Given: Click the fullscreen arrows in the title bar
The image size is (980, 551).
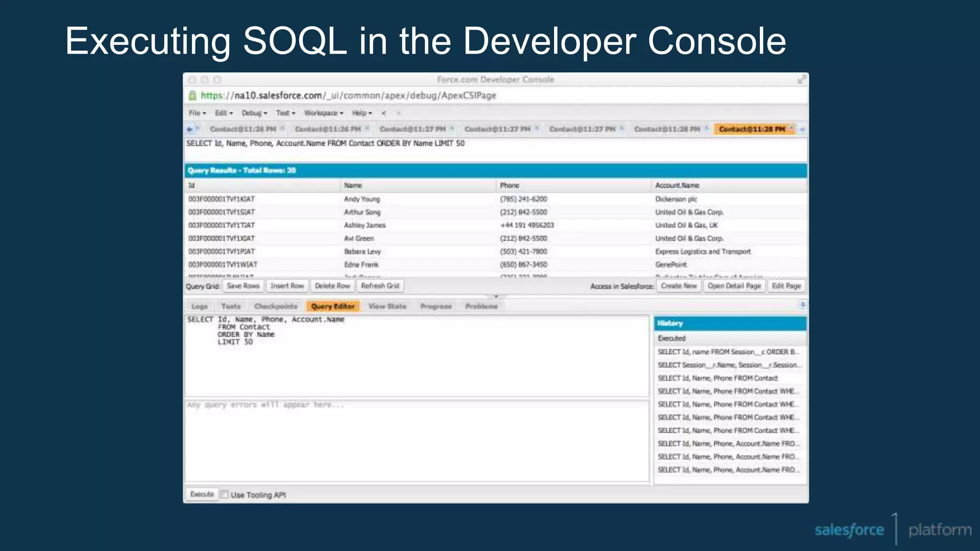Looking at the screenshot, I should pyautogui.click(x=802, y=80).
